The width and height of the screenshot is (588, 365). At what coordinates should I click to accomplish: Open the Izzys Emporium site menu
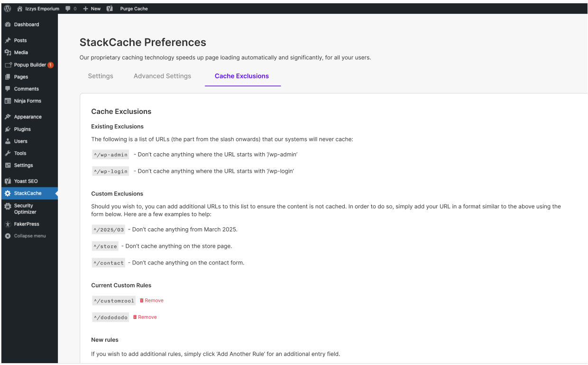coord(38,9)
